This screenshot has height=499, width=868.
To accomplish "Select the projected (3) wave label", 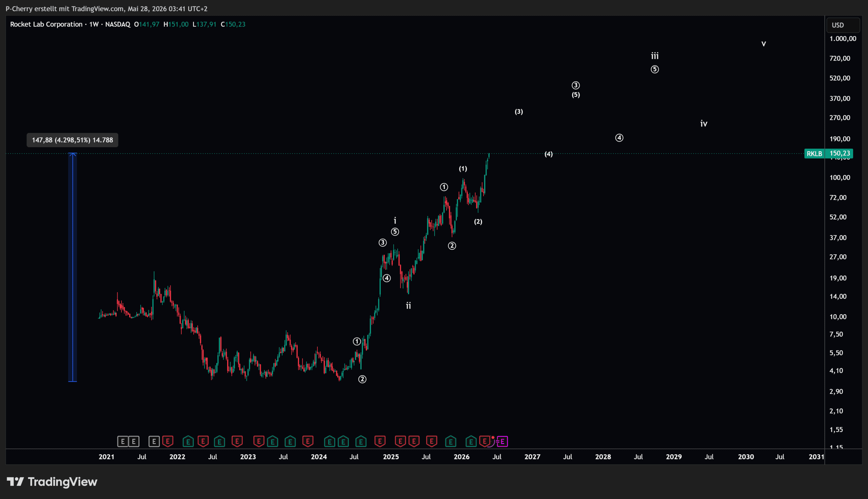I will click(519, 112).
